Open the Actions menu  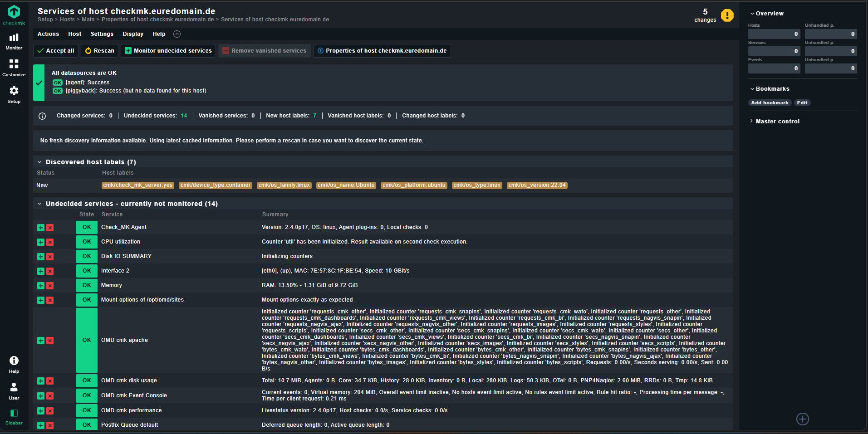(48, 34)
